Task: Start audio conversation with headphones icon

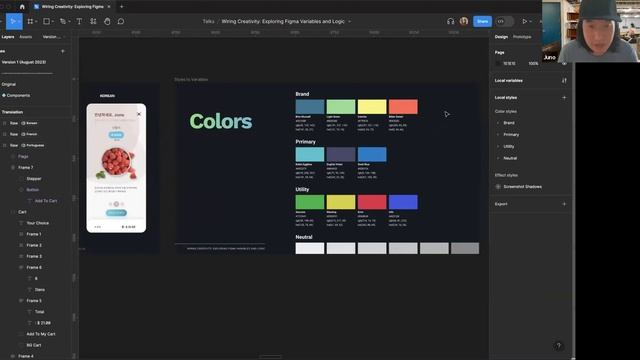Action: point(450,21)
